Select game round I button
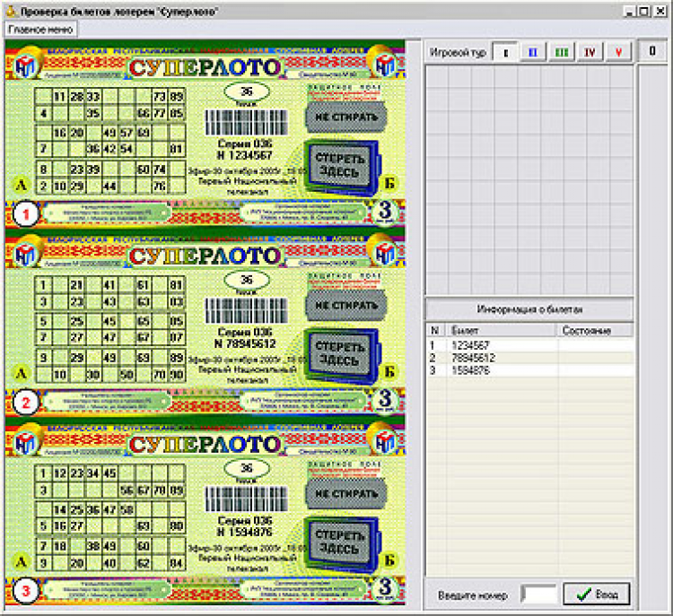Screen dimensions: 673x616 [x=504, y=52]
